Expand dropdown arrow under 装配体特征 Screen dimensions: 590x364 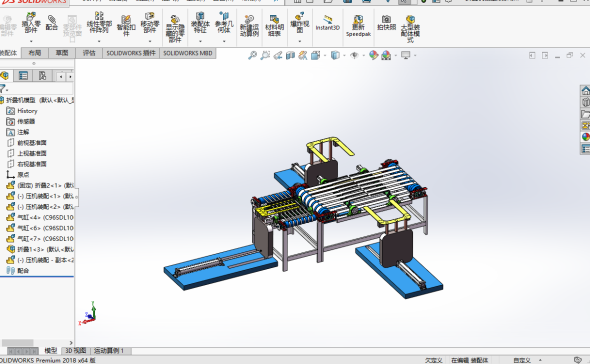coord(200,41)
